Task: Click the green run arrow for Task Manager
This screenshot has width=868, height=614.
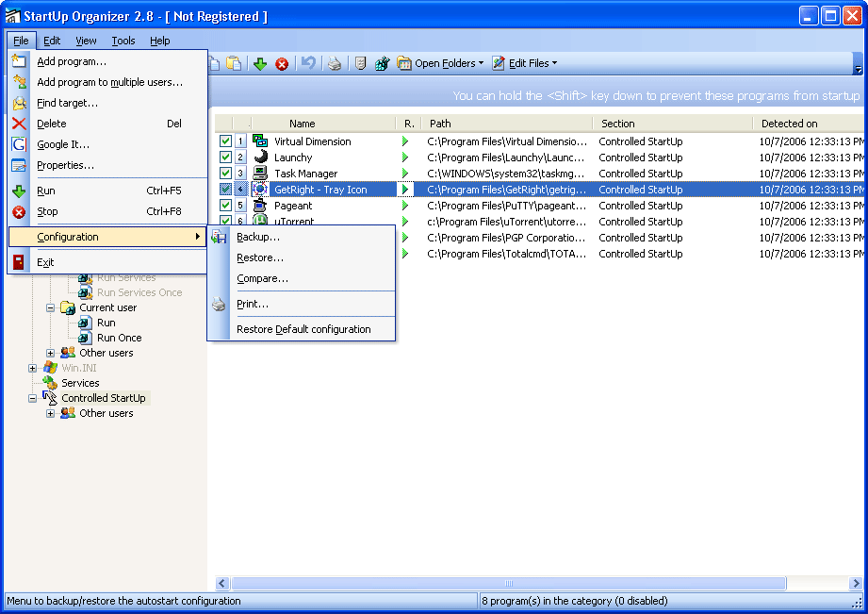Action: pyautogui.click(x=405, y=174)
